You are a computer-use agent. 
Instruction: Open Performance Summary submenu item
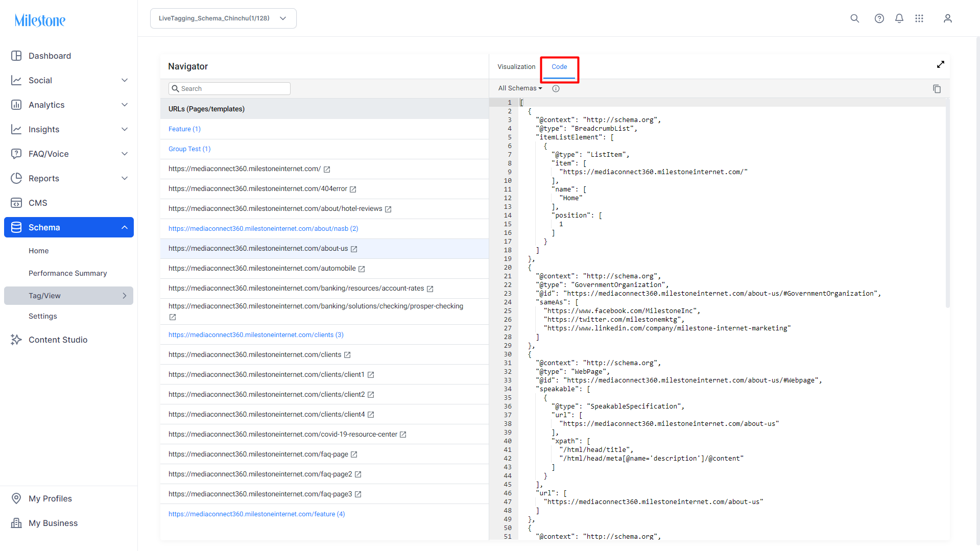point(68,273)
